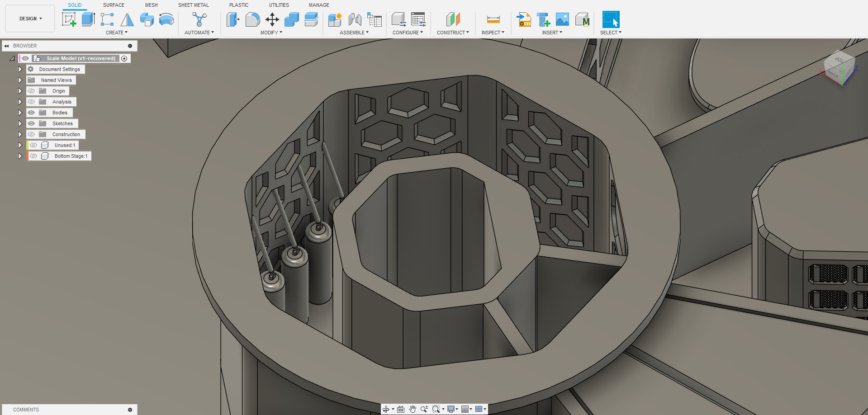Screen dimensions: 868x415
Task: Expand the COMMENTS panel with plus button
Action: 130,410
